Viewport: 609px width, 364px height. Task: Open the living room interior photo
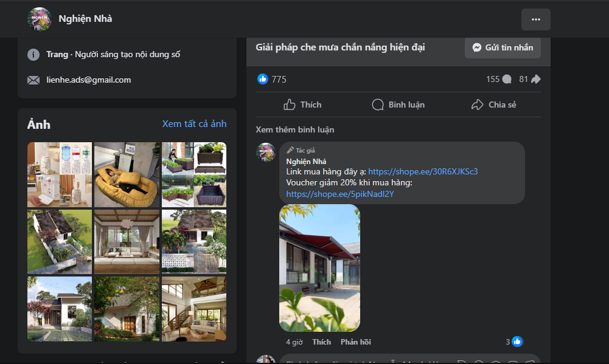[127, 242]
